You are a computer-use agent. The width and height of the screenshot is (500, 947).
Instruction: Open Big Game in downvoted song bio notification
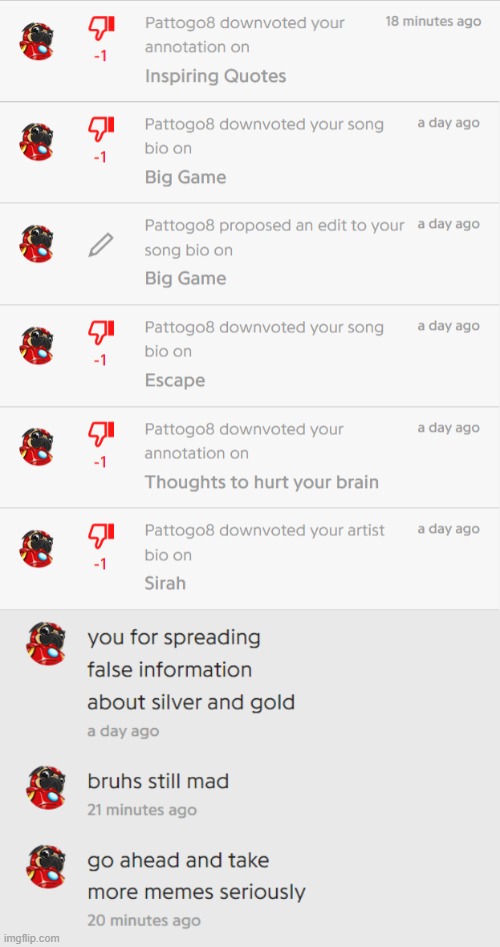(x=185, y=178)
